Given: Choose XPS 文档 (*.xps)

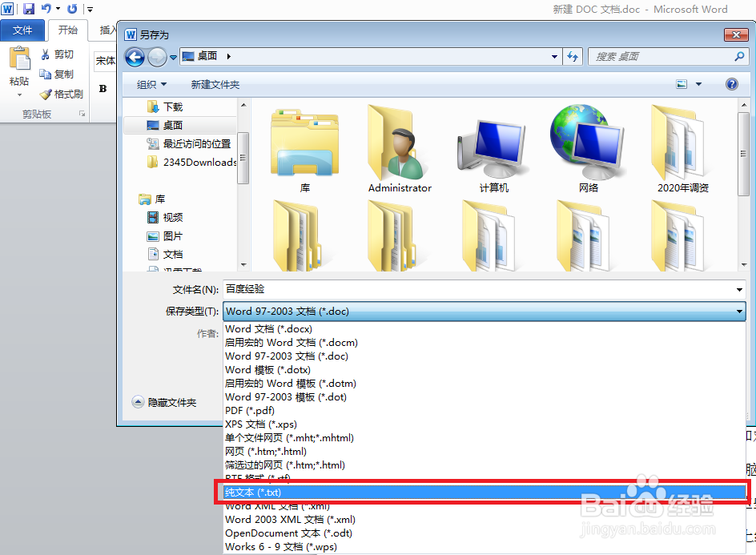Looking at the screenshot, I should (484, 424).
